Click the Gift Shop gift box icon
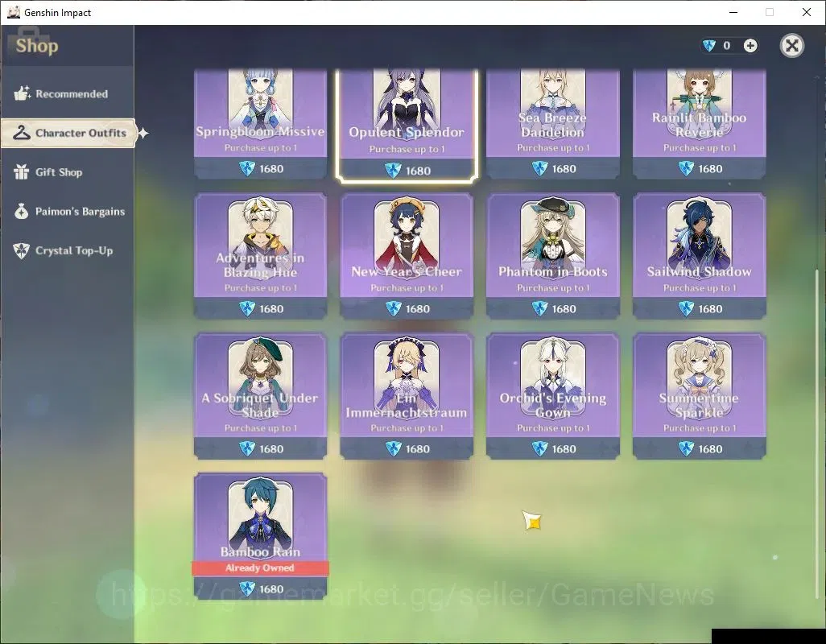826x644 pixels. [22, 171]
